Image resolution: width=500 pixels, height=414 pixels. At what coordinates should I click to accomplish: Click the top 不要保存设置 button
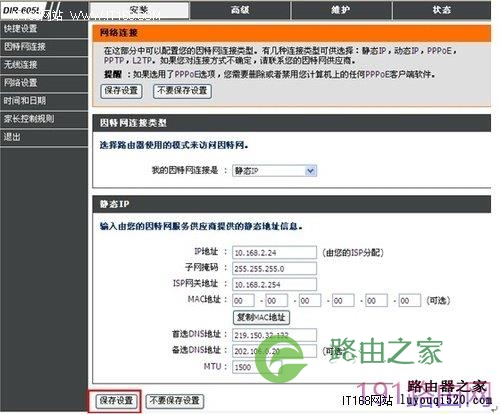(182, 91)
